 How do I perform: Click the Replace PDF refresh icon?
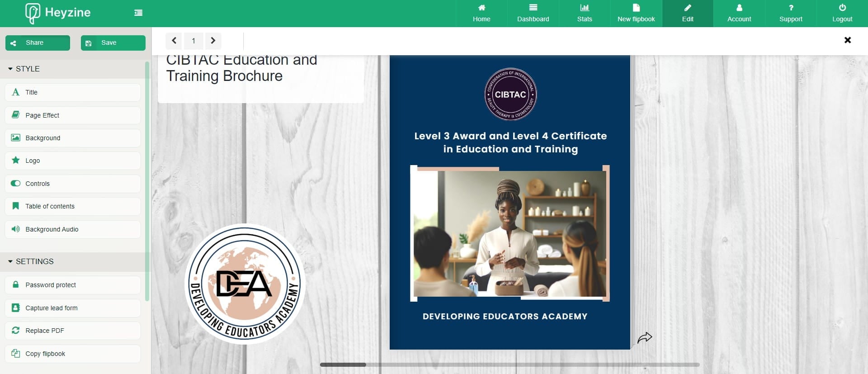(x=16, y=330)
